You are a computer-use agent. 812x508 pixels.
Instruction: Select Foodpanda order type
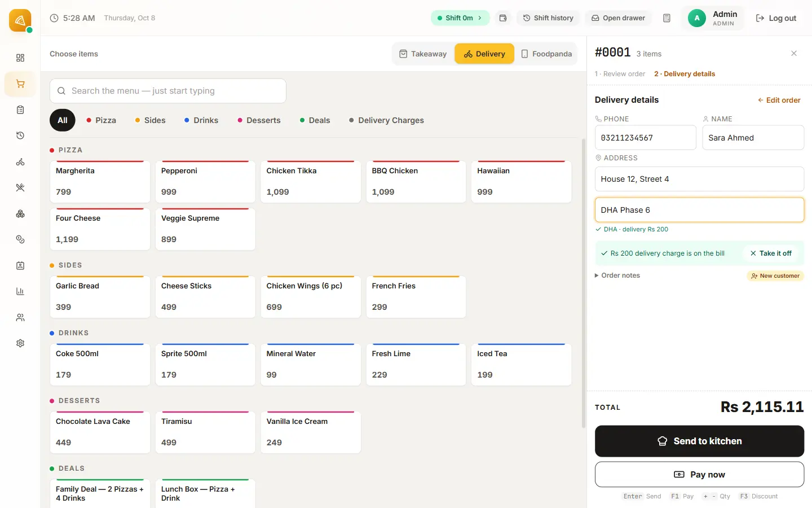point(546,54)
